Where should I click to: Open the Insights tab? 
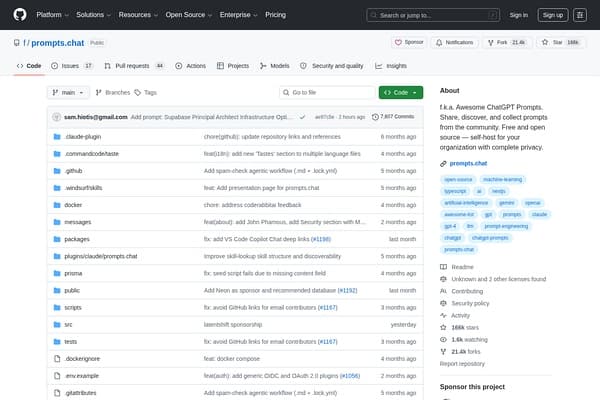pos(391,66)
